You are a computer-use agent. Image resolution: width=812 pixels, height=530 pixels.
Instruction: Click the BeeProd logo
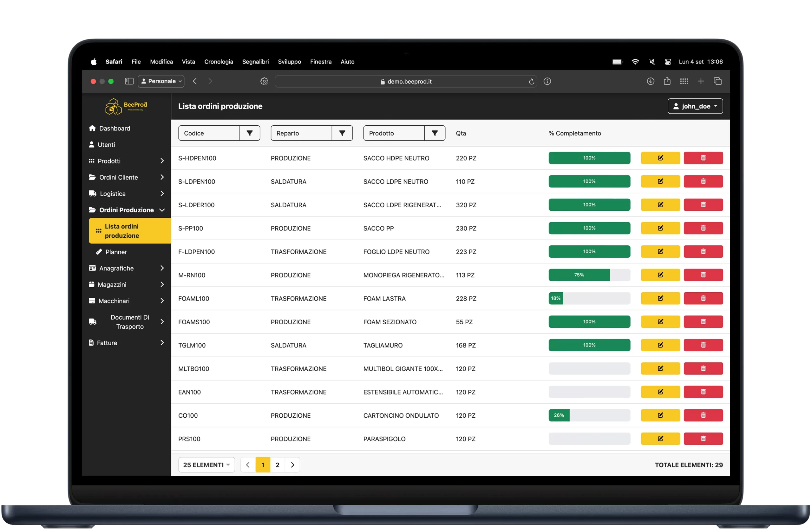126,107
